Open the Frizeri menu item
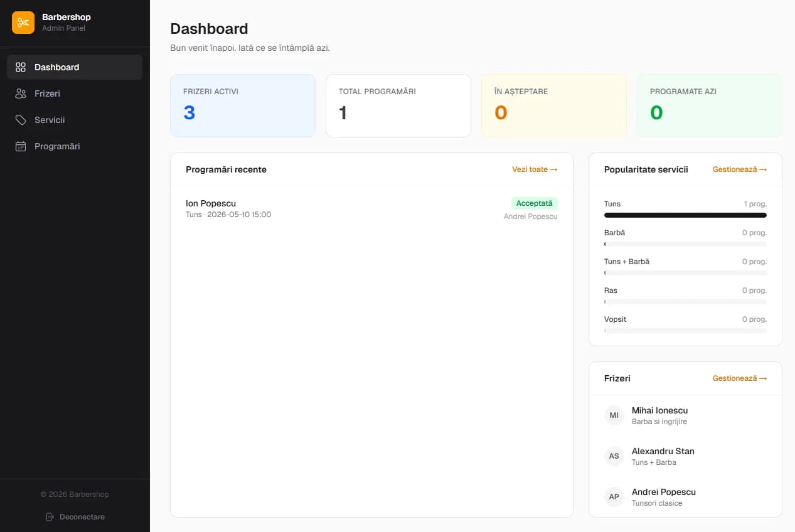The width and height of the screenshot is (795, 532). (75, 93)
